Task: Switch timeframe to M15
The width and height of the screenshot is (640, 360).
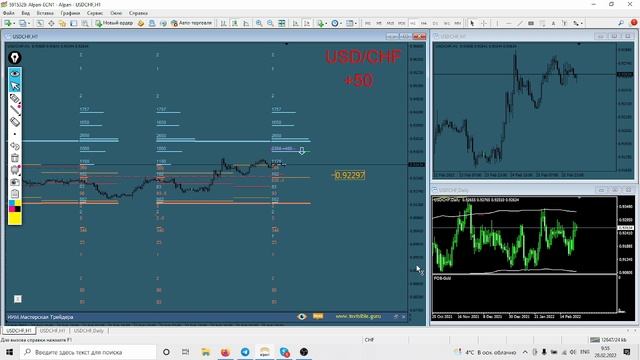Action: pyautogui.click(x=390, y=23)
